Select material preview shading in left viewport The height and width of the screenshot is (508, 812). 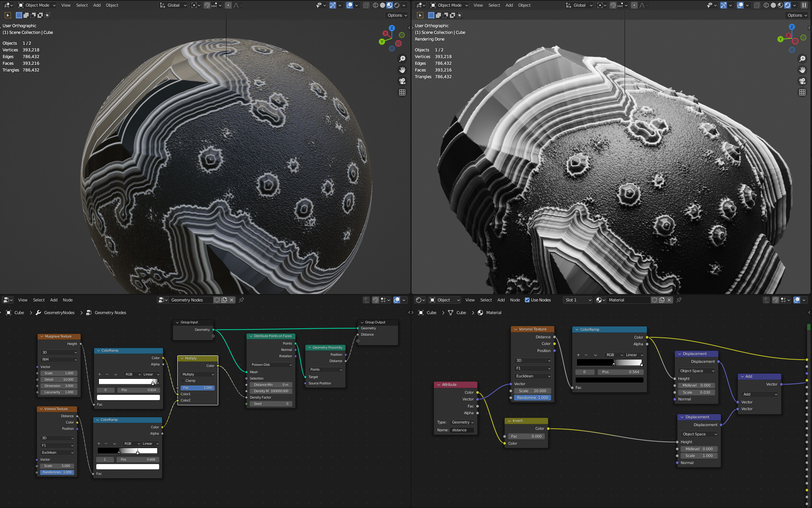[390, 5]
